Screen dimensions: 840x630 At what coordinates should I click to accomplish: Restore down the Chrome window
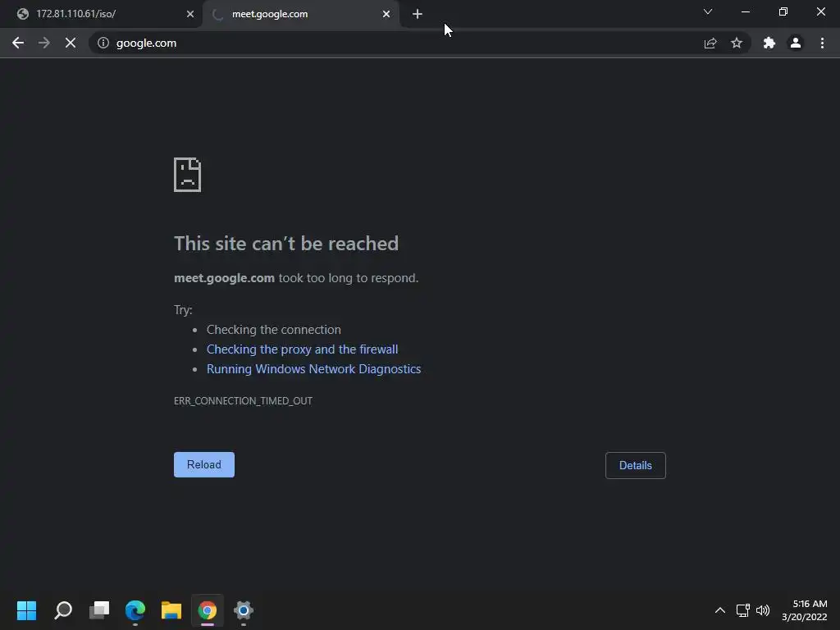783,11
